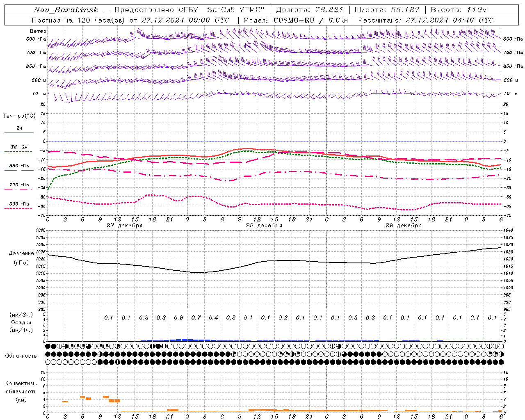Image resolution: width=525 pixels, height=420 pixels.
Task: Click the "(мм/1ч.)" unit label
Action: pyautogui.click(x=21, y=330)
